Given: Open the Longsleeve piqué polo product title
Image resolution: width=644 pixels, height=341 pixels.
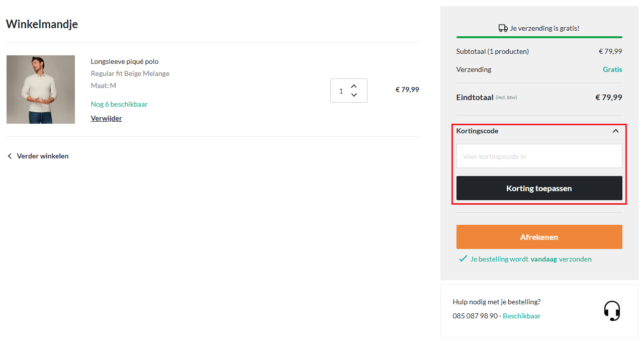Looking at the screenshot, I should tap(125, 61).
